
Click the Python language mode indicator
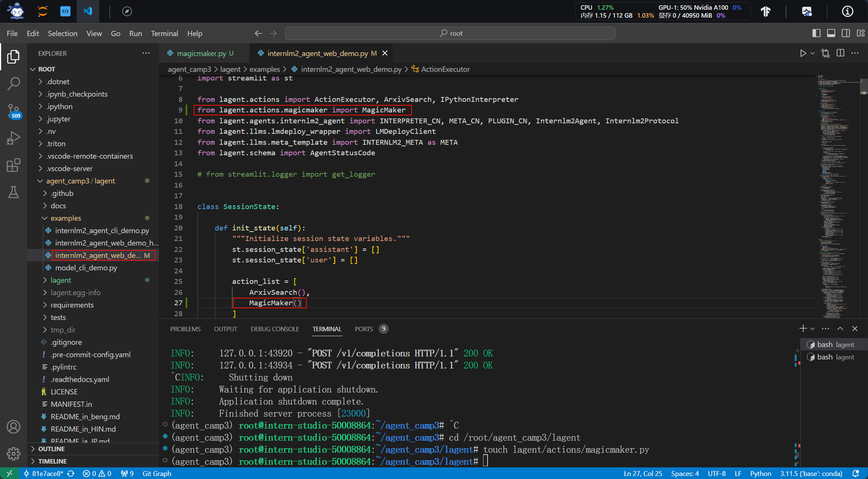(x=760, y=473)
